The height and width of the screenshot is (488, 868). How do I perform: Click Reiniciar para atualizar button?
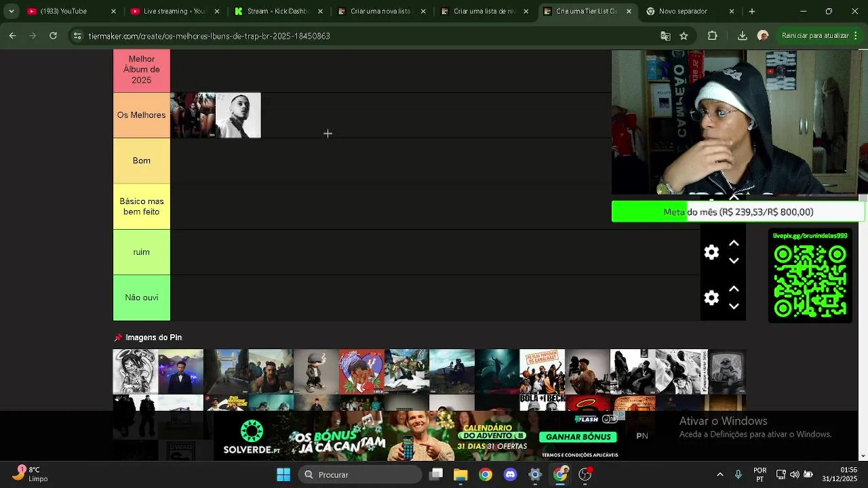815,36
